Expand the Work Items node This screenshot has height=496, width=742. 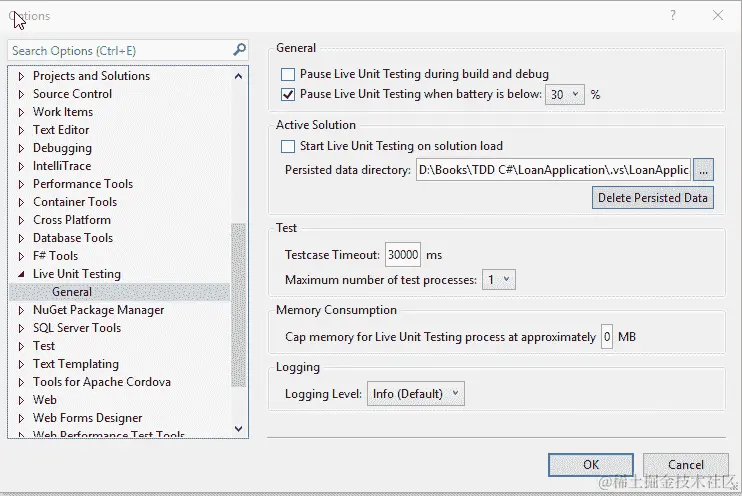21,112
